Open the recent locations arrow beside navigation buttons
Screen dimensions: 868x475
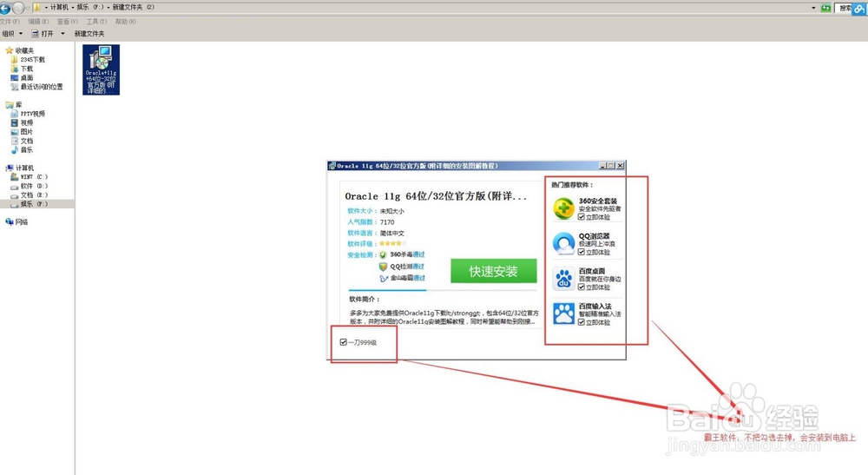click(28, 8)
